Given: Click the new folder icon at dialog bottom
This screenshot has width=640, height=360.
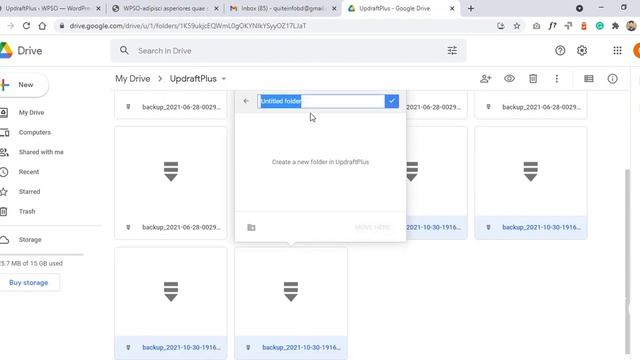Looking at the screenshot, I should tap(251, 227).
